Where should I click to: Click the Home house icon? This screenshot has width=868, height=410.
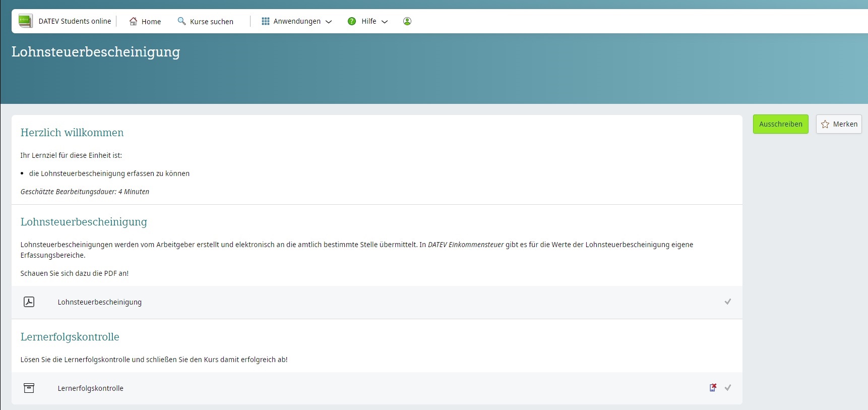point(133,21)
